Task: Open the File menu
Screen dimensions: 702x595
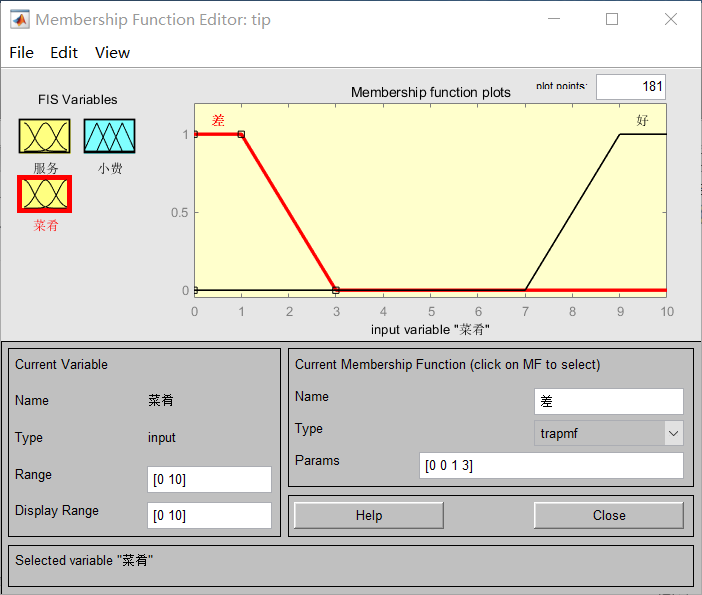Action: pyautogui.click(x=21, y=52)
